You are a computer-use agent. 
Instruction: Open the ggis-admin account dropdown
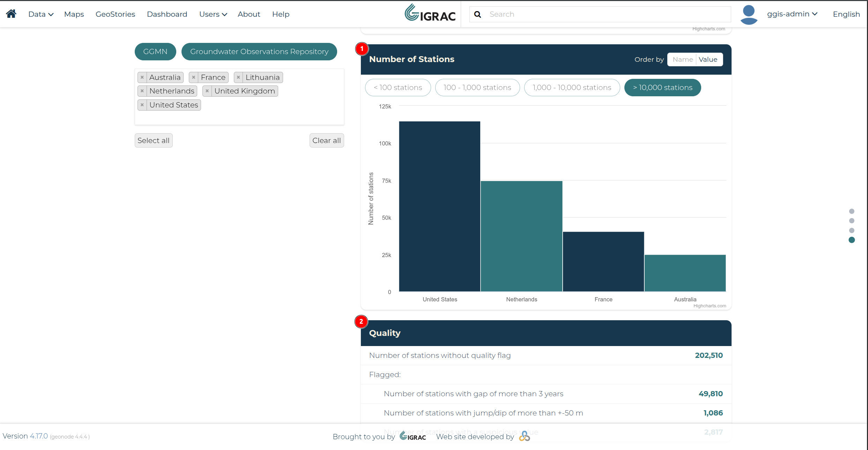tap(792, 14)
